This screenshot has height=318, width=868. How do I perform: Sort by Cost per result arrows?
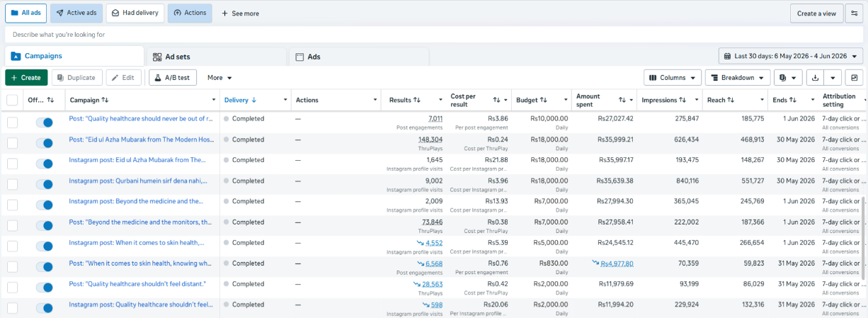click(x=497, y=100)
